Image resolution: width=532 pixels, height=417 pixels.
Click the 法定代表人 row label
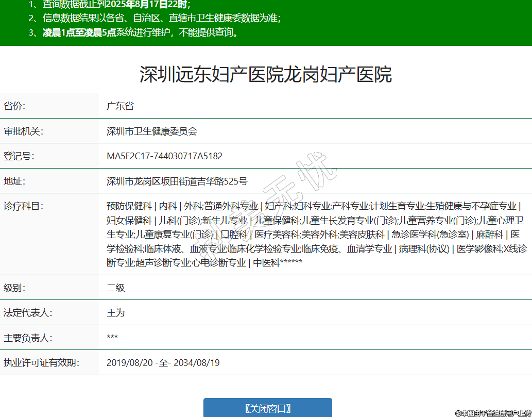coord(28,312)
